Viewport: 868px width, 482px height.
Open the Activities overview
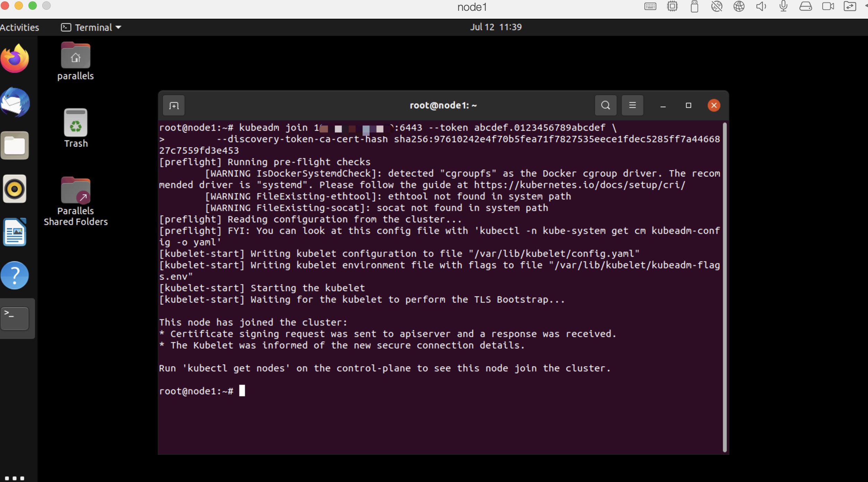tap(19, 27)
